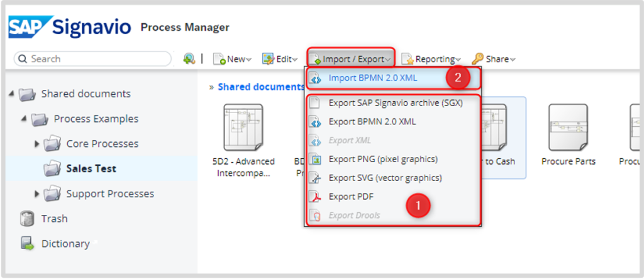
Task: Select the diagram thumbnail ending in 'to Cash'
Action: click(494, 128)
